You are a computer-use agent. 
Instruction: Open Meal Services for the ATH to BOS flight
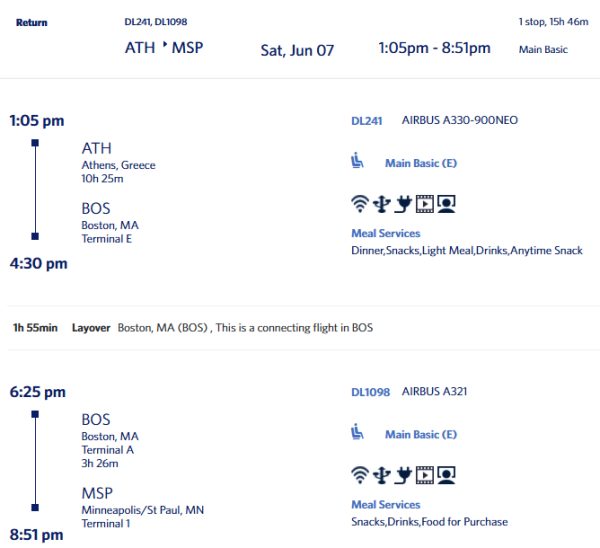click(386, 233)
